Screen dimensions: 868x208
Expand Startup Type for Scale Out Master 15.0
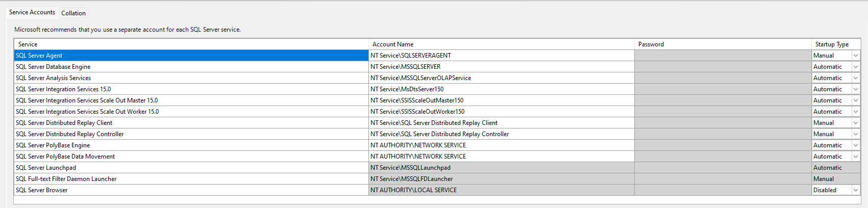[x=856, y=100]
